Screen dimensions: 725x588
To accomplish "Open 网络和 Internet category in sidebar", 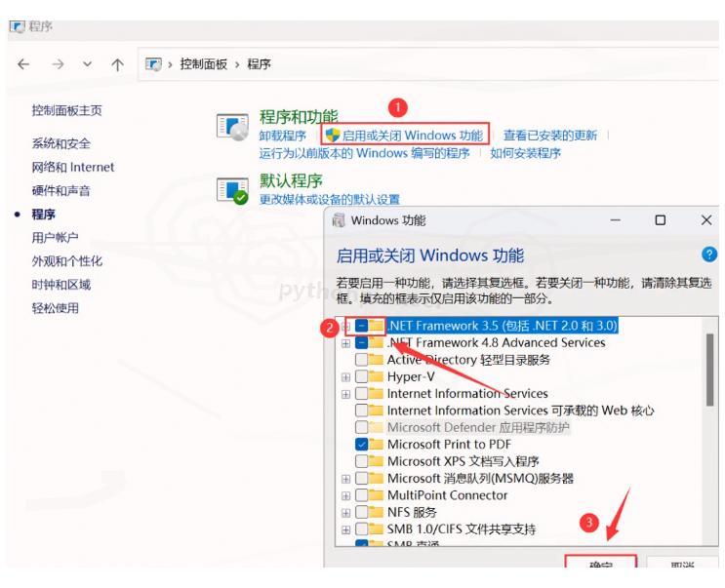I will [x=72, y=167].
